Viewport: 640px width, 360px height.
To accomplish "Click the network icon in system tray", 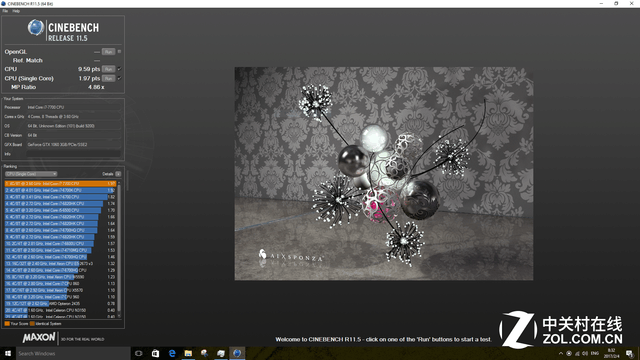I will coord(577,353).
